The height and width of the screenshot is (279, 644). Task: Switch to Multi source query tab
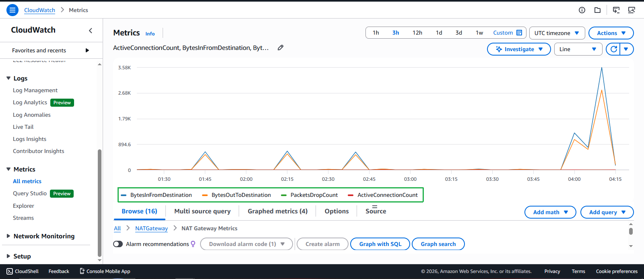[202, 211]
